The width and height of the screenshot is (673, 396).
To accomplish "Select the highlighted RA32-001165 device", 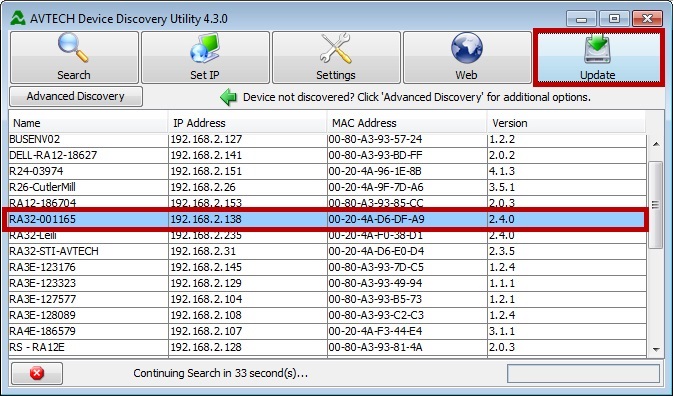I will (x=327, y=219).
